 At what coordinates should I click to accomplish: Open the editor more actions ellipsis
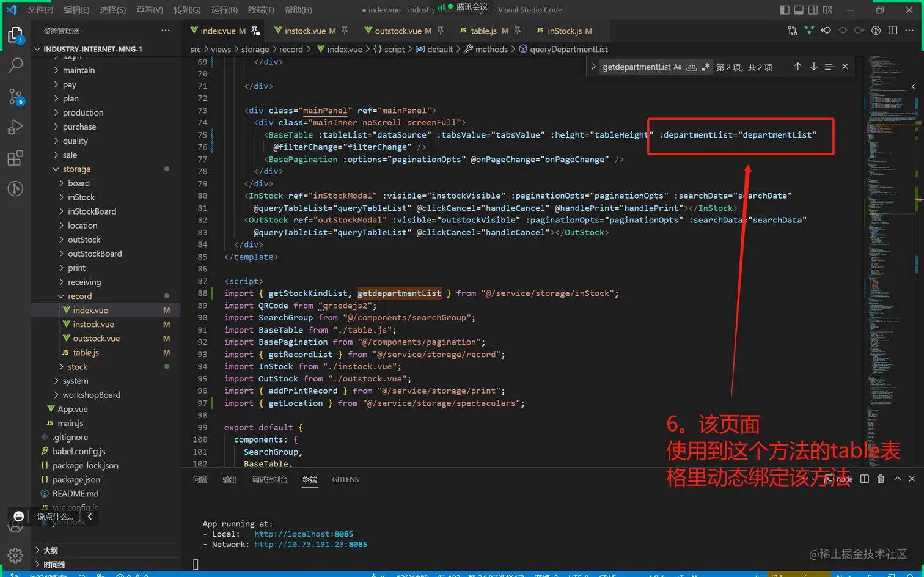click(x=909, y=31)
